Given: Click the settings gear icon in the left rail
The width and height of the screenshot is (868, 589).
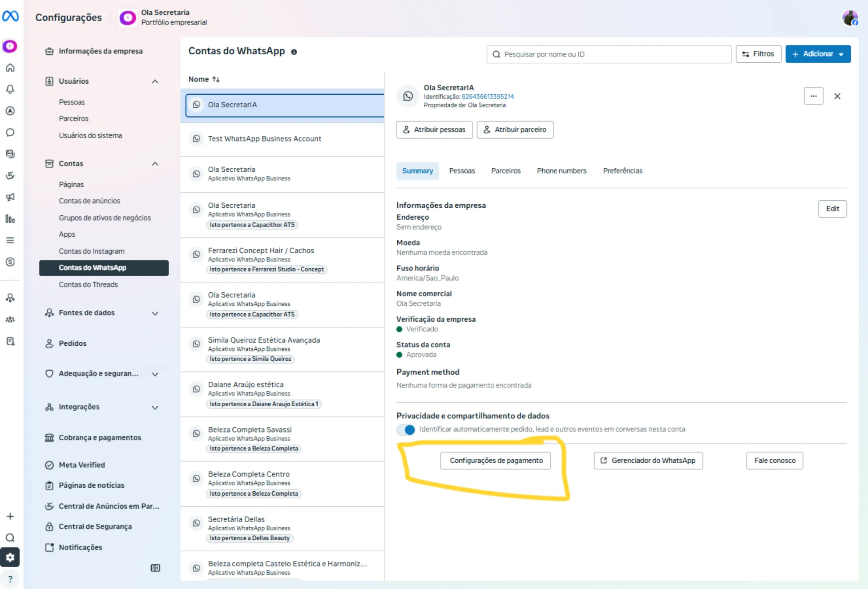Looking at the screenshot, I should (x=10, y=557).
